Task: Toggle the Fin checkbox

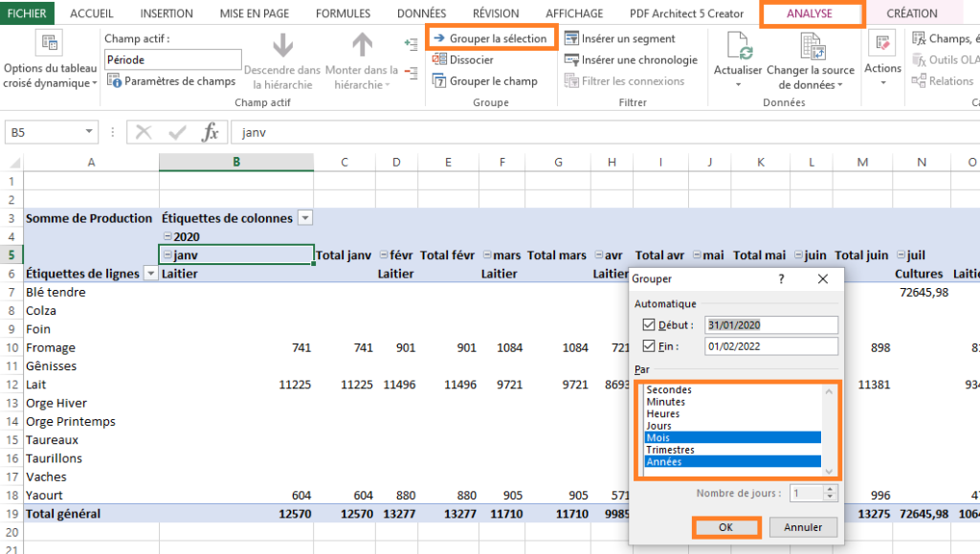Action: [x=649, y=346]
